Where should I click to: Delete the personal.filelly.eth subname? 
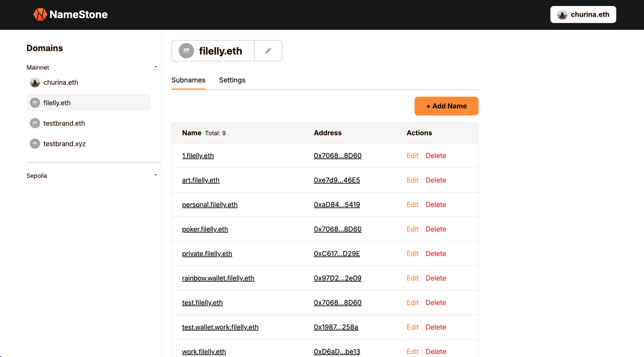pyautogui.click(x=436, y=205)
